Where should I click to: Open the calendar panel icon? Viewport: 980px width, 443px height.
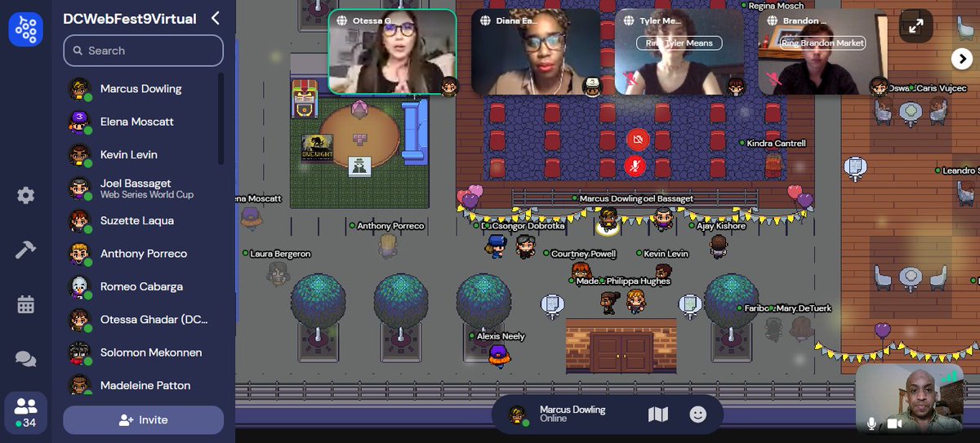tap(25, 304)
